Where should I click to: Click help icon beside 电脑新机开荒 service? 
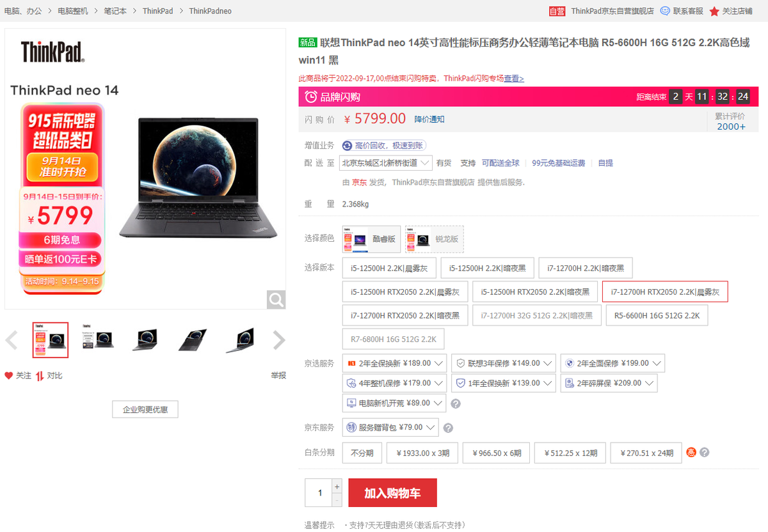point(456,403)
